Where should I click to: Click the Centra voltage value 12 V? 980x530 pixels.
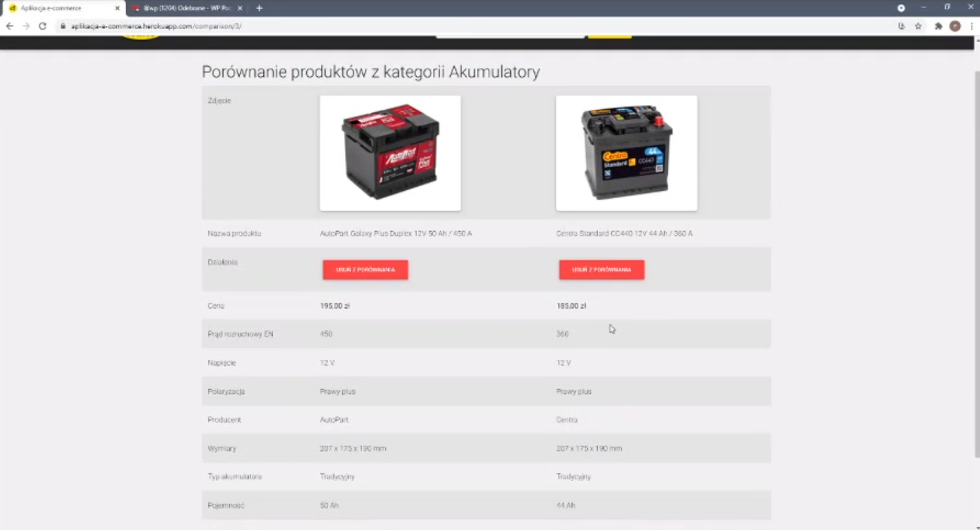(563, 363)
